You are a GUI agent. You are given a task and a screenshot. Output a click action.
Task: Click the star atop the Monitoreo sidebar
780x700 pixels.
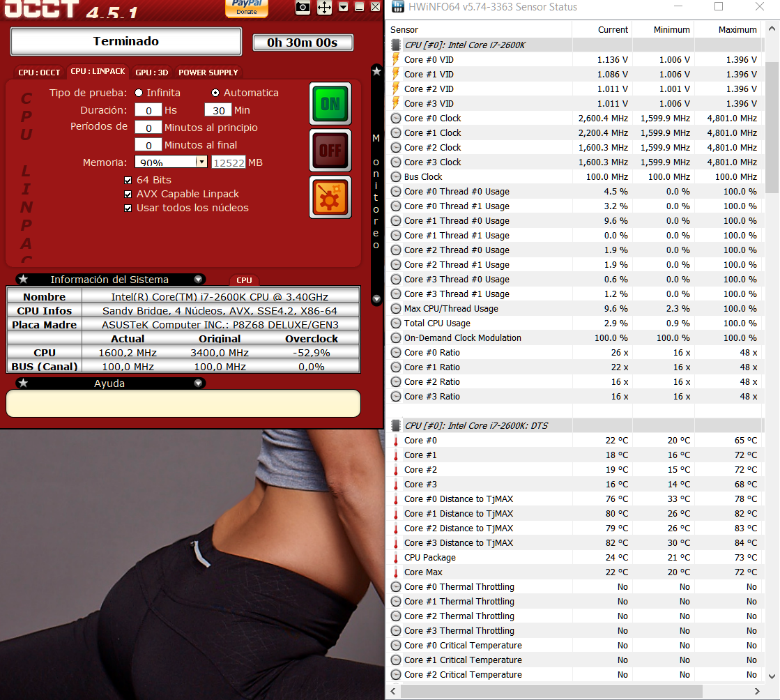click(x=376, y=71)
